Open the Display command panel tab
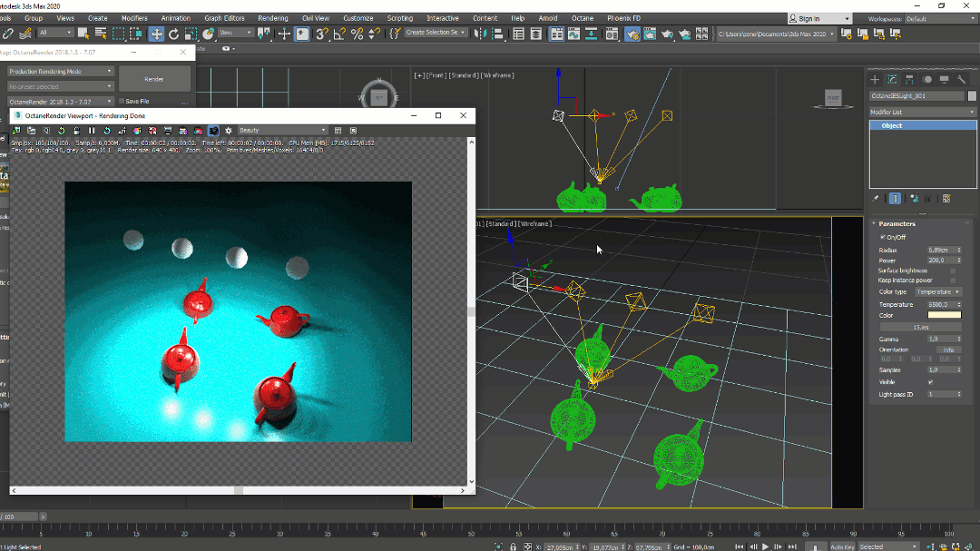Viewport: 980px width, 551px height. point(945,80)
